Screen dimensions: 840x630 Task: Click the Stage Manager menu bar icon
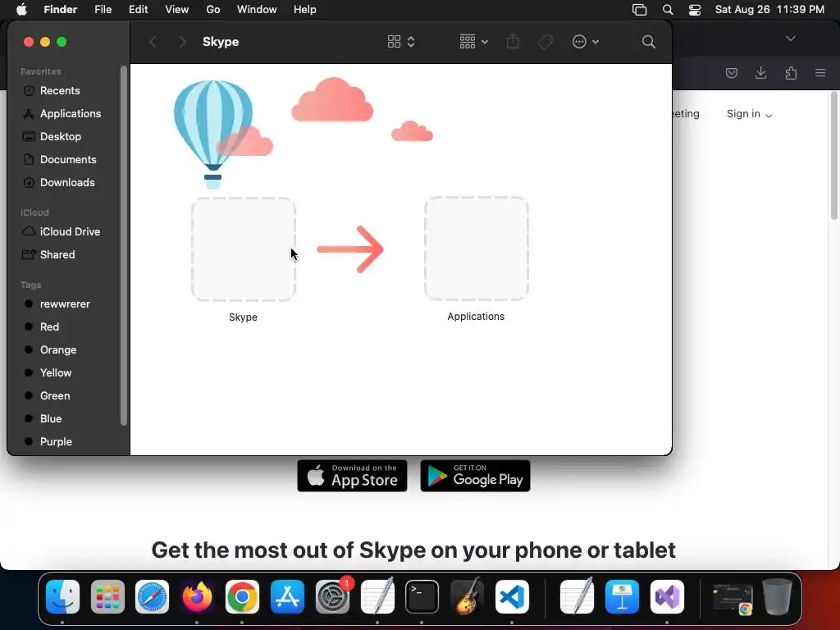coord(639,10)
